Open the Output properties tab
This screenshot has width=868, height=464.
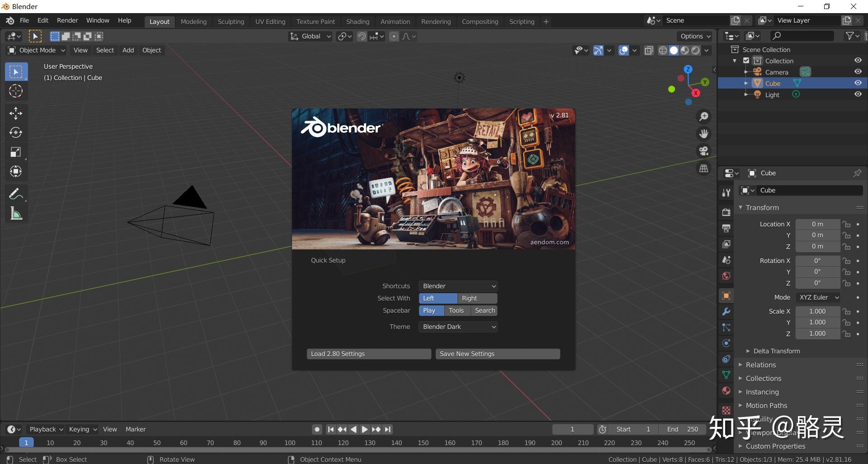(x=726, y=228)
